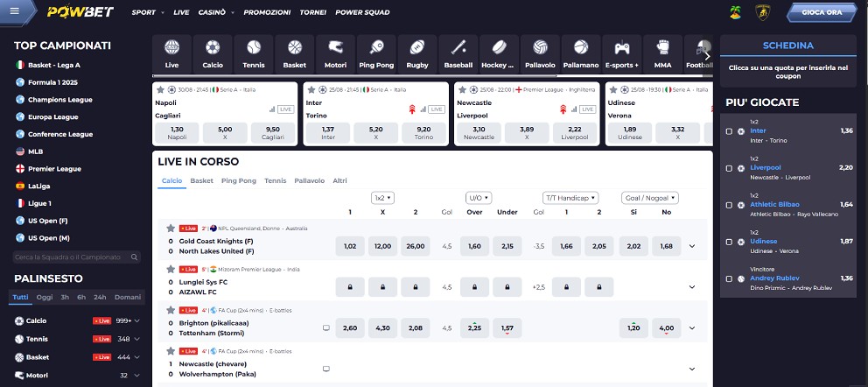The height and width of the screenshot is (387, 868).
Task: Select the E-sports controller icon tile
Action: (x=622, y=53)
